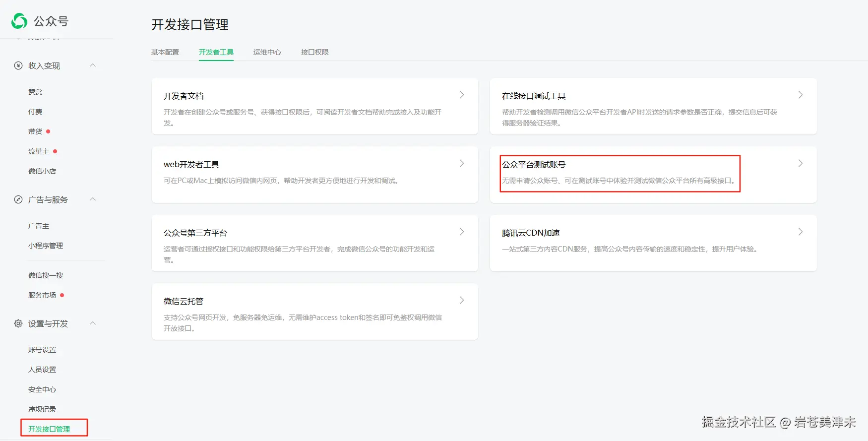Switch to the 基本配置 tab
The image size is (868, 441).
coord(165,52)
